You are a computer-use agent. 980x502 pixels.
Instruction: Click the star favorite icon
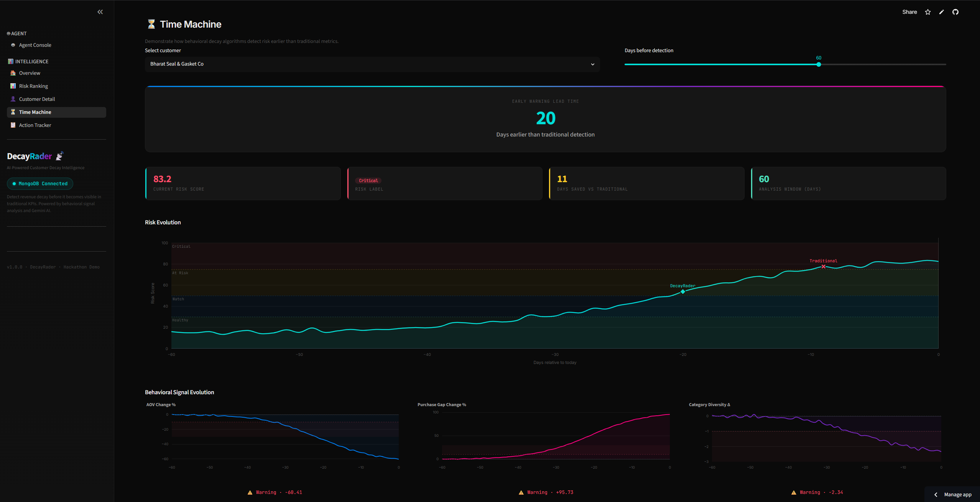(x=927, y=12)
